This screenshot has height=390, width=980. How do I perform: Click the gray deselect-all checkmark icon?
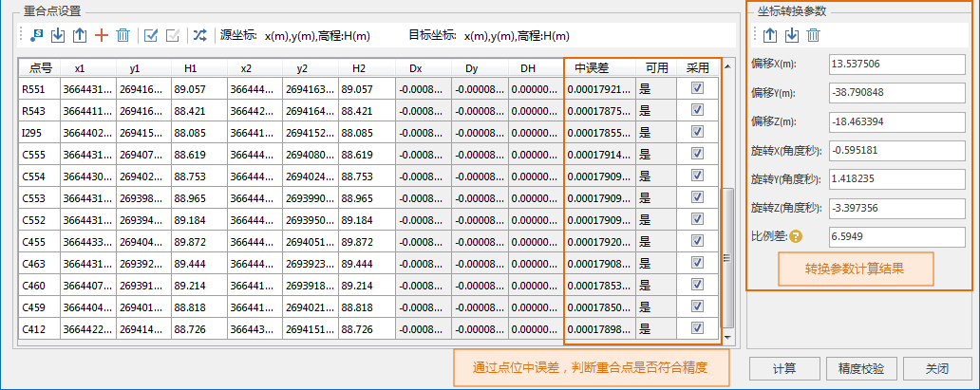(173, 35)
